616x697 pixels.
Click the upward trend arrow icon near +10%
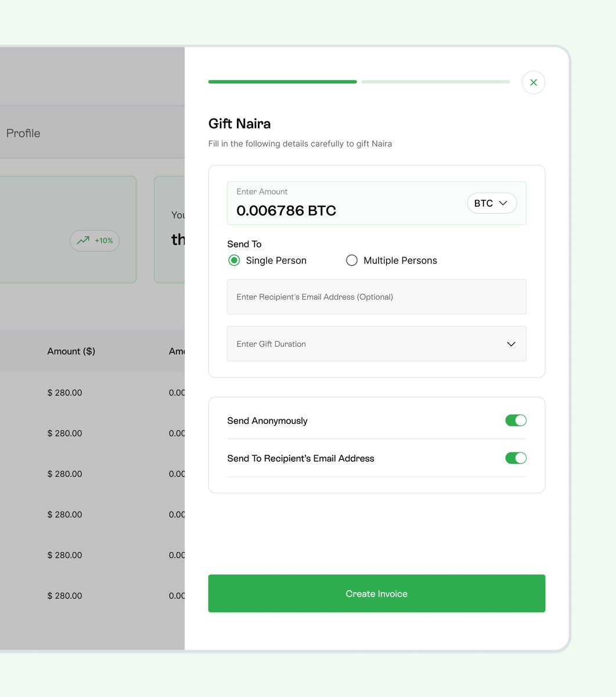pos(83,240)
